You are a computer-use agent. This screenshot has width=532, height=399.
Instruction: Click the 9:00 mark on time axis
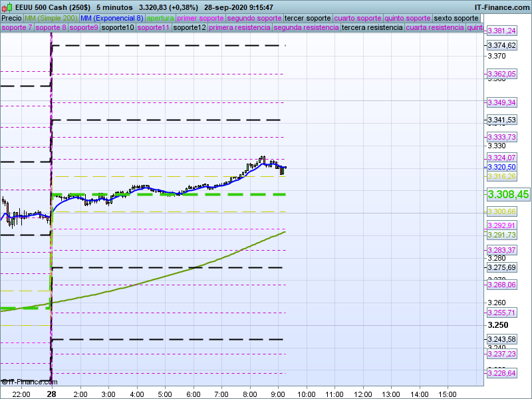pos(278,394)
